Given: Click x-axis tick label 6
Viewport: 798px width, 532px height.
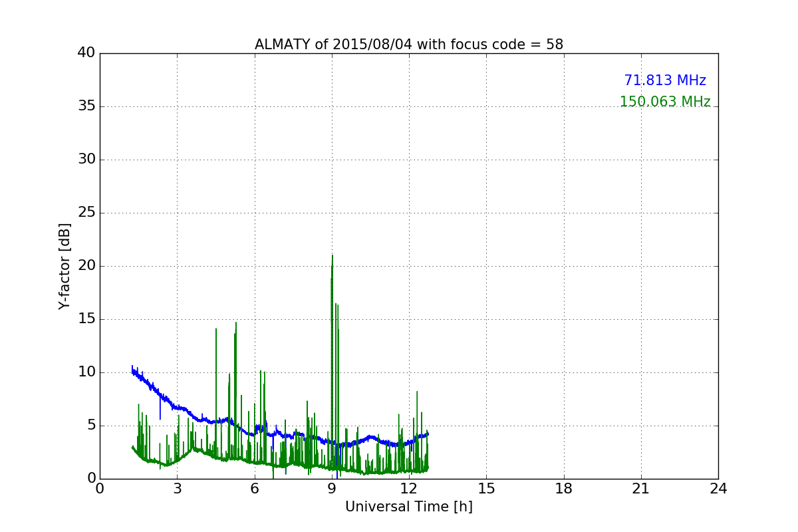Looking at the screenshot, I should pyautogui.click(x=255, y=489).
